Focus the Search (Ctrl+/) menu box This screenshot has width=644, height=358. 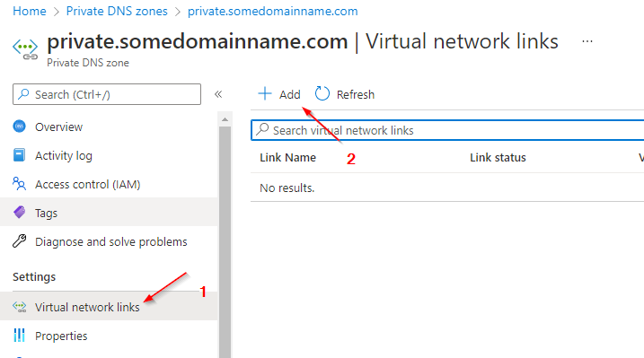click(x=107, y=94)
